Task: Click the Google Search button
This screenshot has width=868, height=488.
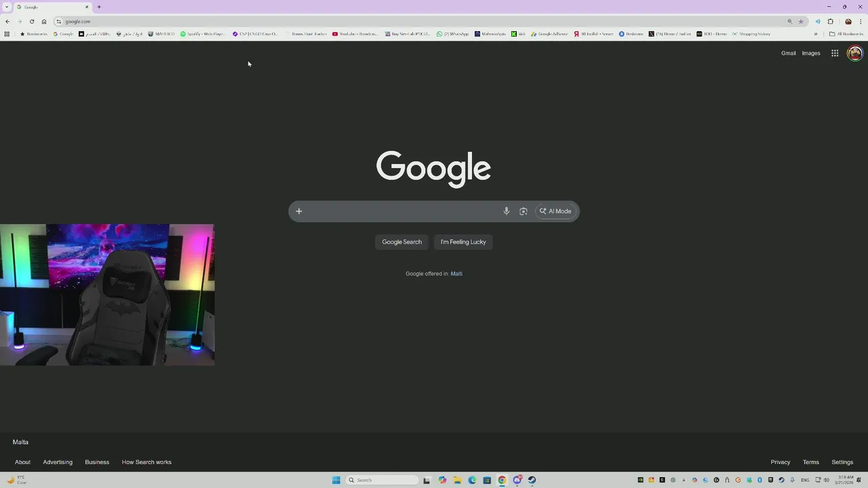Action: (401, 242)
